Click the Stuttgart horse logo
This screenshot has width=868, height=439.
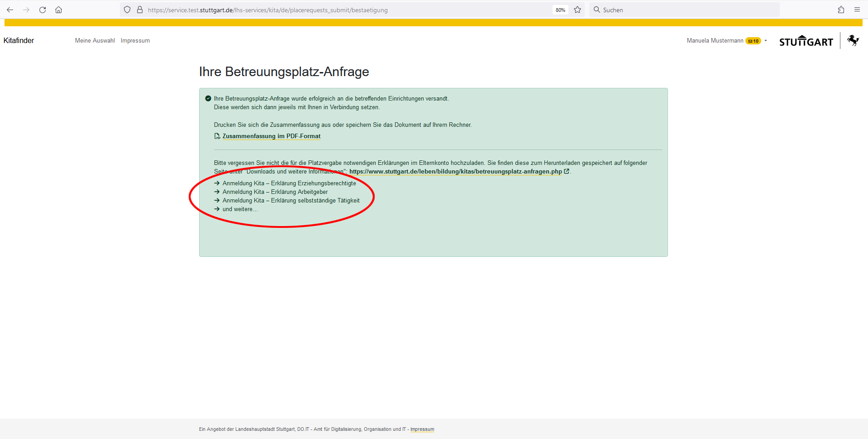[x=853, y=41]
